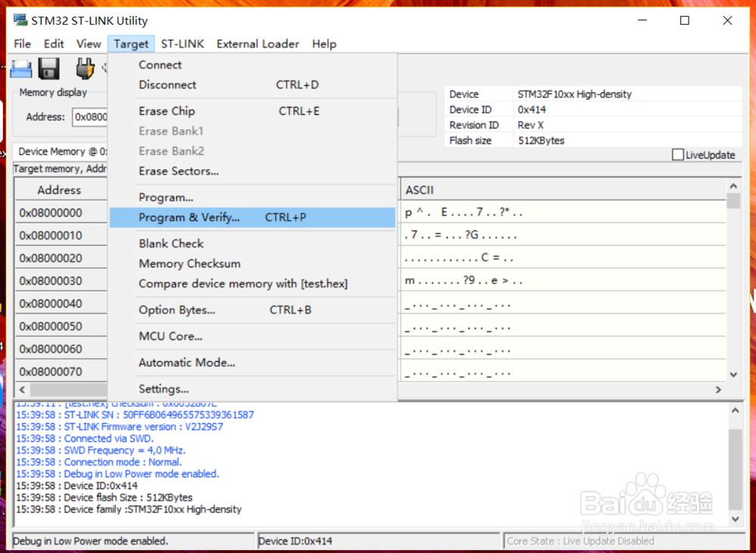Screen dimensions: 756x553
Task: Click the STM32F10xx High-density device value
Action: coord(575,94)
